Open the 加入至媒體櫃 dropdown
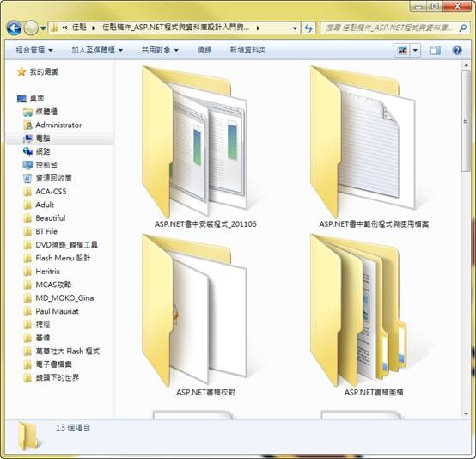Viewport: 476px width, 459px height. 97,50
